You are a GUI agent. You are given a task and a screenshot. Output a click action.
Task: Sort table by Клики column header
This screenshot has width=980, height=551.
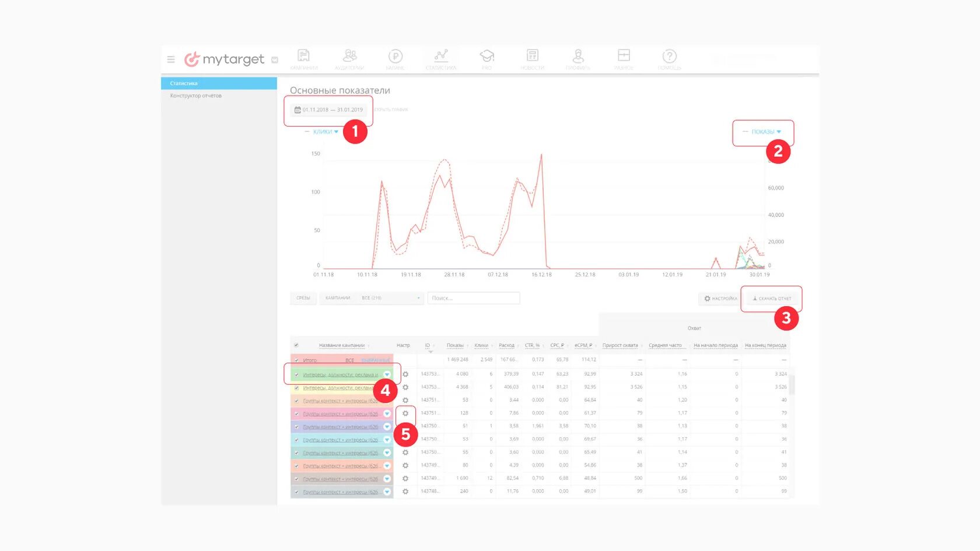click(481, 346)
